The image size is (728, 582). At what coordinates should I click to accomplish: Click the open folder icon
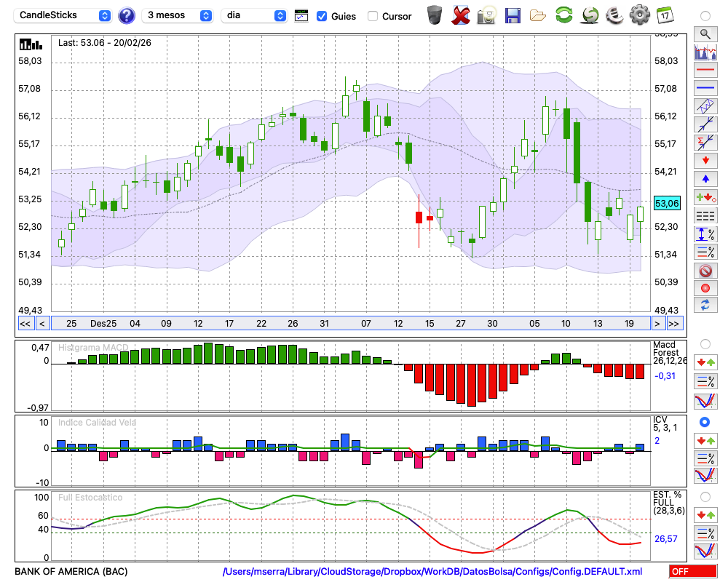[x=538, y=16]
